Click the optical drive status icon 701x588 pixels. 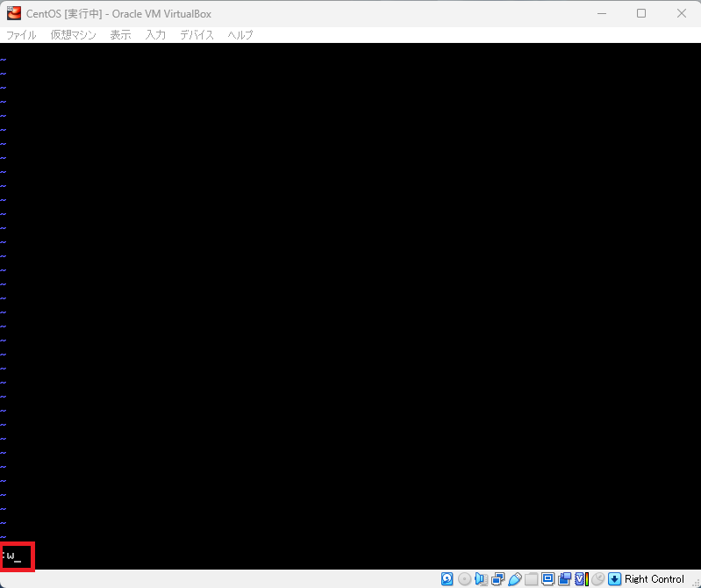(464, 579)
